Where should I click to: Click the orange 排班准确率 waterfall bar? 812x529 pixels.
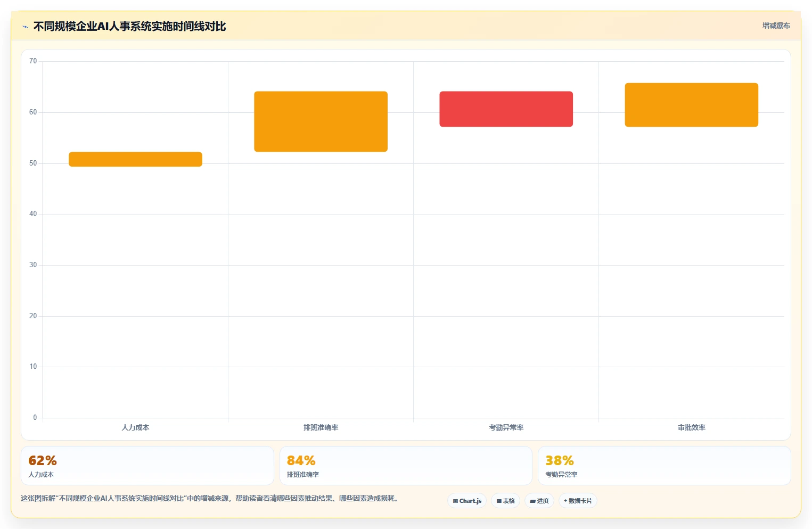click(x=321, y=121)
